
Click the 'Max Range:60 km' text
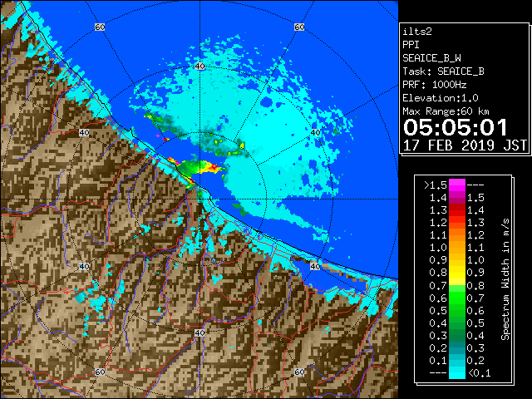tap(446, 111)
